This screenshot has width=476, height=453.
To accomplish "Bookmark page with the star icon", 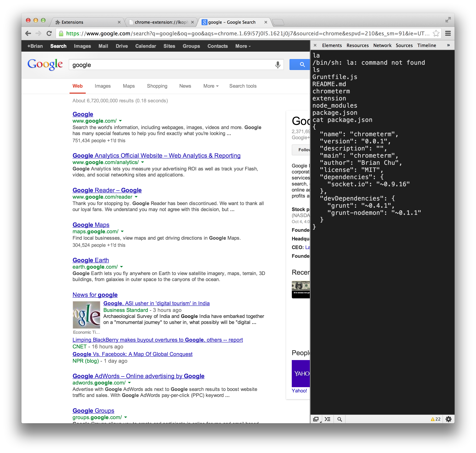I will (x=436, y=33).
